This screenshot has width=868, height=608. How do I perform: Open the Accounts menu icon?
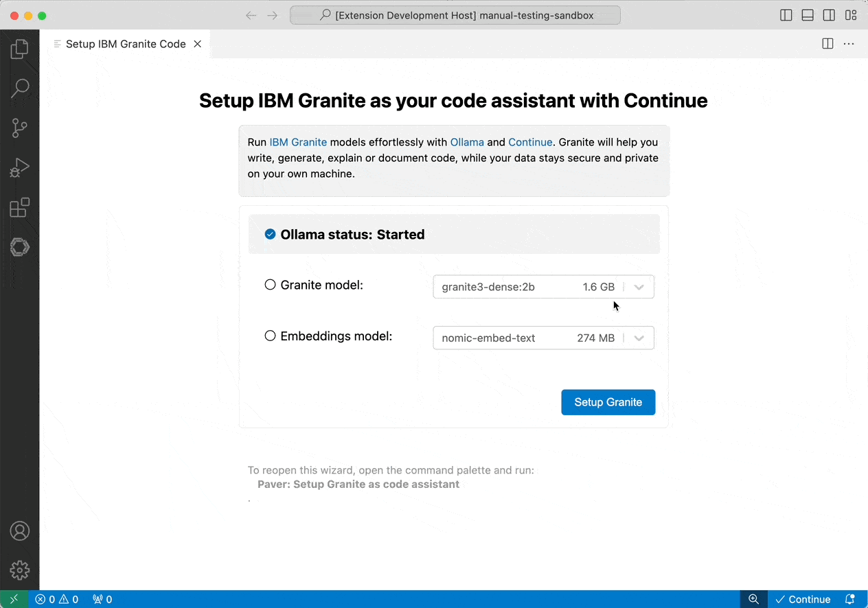pos(20,530)
